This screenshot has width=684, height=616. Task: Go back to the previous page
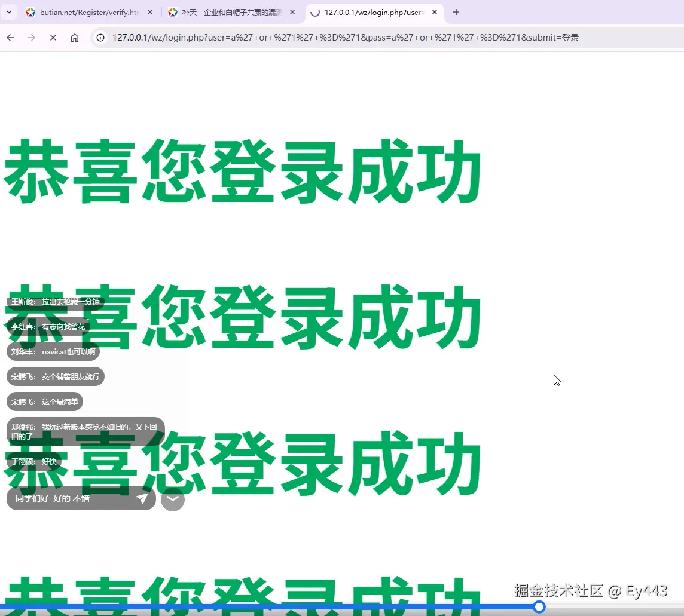(11, 38)
